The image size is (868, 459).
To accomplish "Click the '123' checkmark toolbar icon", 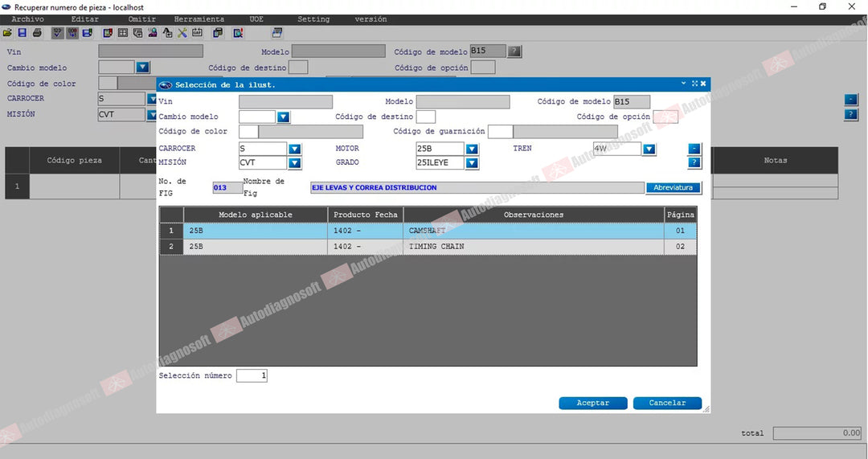I will point(58,33).
